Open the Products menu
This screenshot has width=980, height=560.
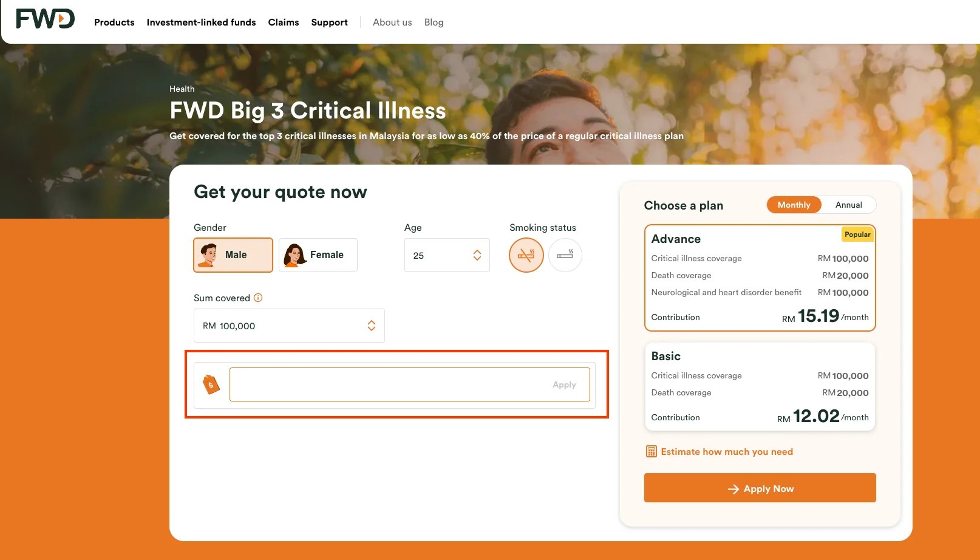114,22
